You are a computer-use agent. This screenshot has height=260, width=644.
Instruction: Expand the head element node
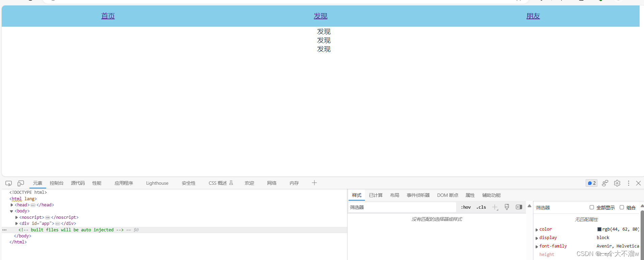click(12, 205)
